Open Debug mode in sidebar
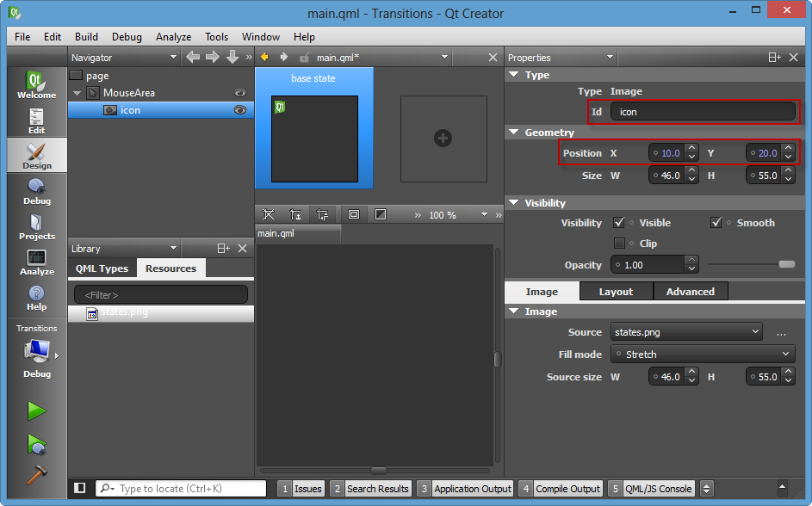The width and height of the screenshot is (812, 506). pos(37,191)
